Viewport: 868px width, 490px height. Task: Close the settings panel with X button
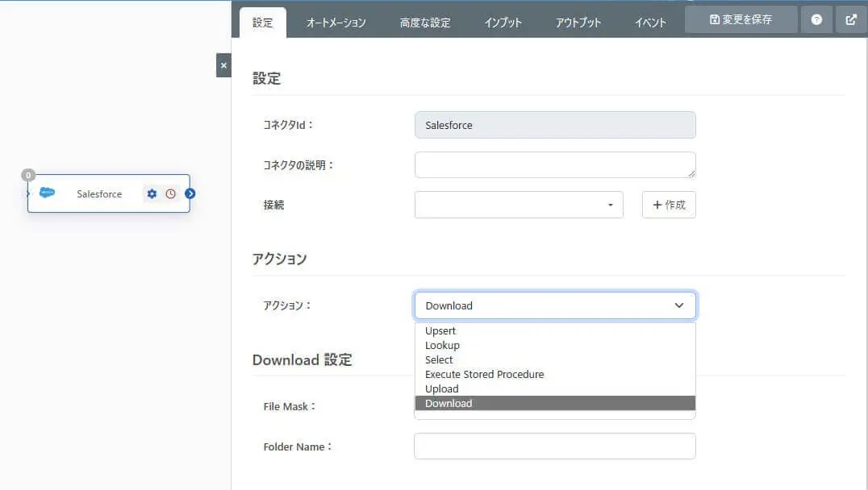pos(223,65)
